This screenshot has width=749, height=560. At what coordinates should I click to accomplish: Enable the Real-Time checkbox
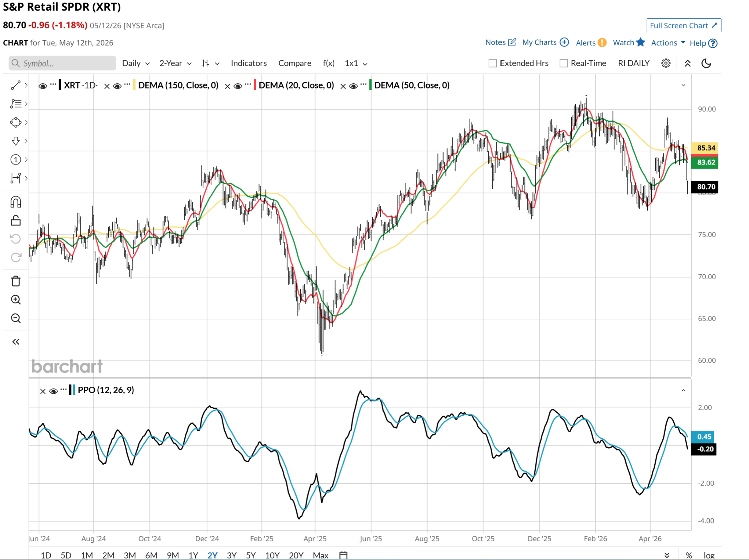[564, 63]
